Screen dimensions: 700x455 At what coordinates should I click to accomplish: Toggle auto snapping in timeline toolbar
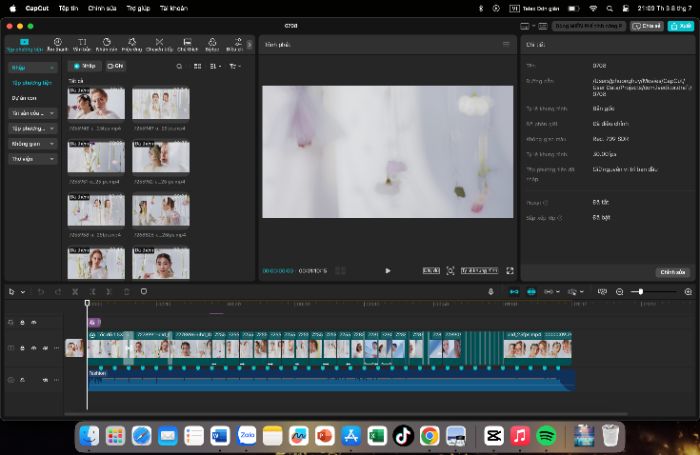tap(531, 292)
